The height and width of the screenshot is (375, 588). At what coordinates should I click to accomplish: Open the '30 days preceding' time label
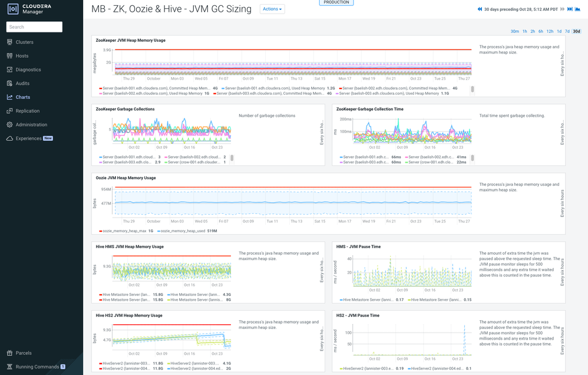[521, 9]
